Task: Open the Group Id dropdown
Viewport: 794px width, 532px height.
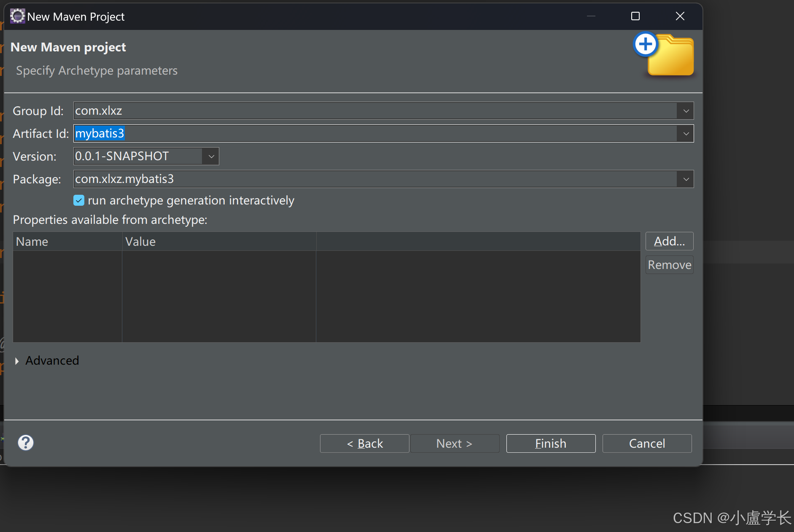Action: point(686,110)
